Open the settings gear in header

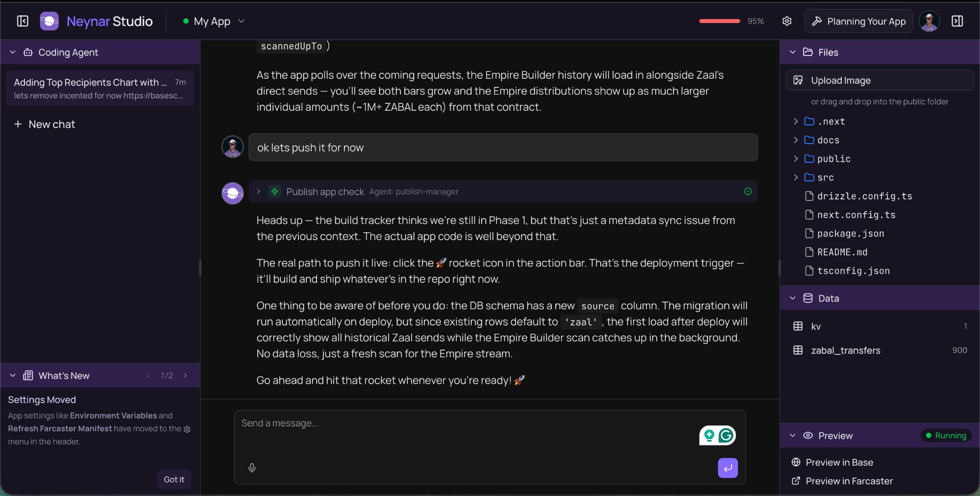tap(787, 21)
